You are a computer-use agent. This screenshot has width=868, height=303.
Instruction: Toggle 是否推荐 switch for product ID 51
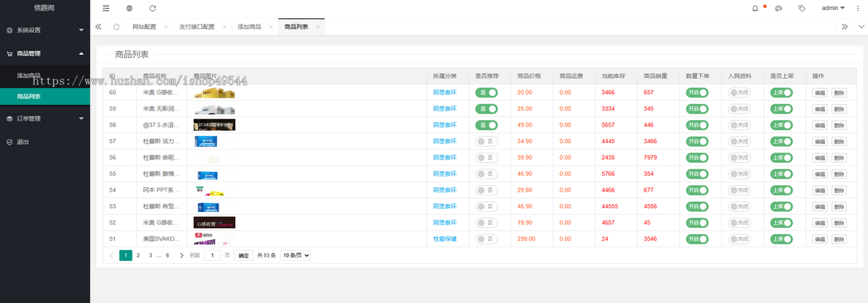(x=487, y=239)
